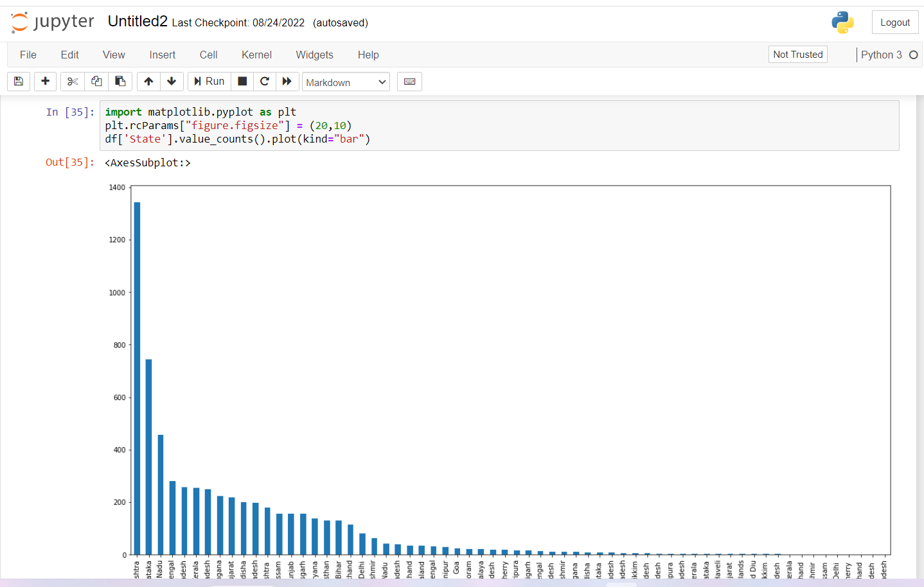924x587 pixels.
Task: Click the Not Trusted button
Action: [797, 55]
